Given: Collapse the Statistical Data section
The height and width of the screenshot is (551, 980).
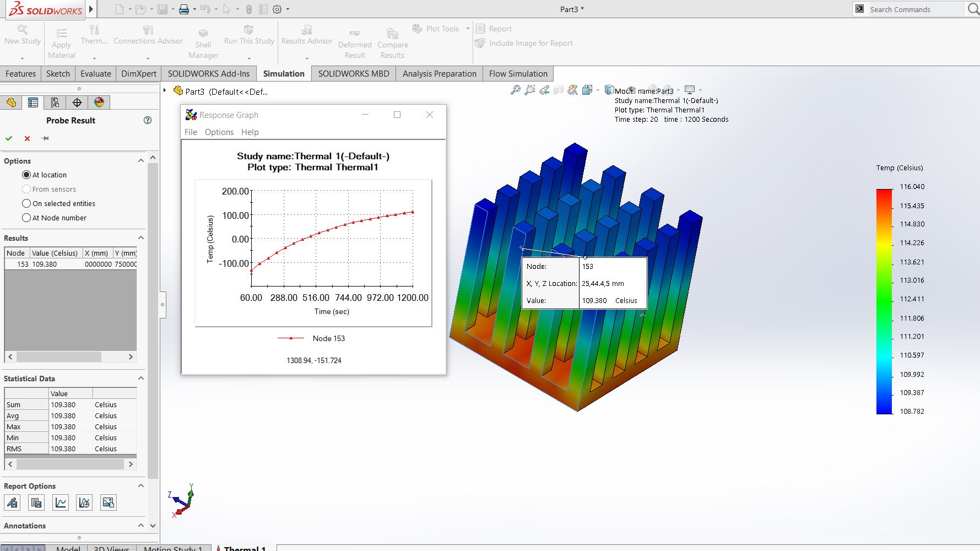Looking at the screenshot, I should (x=141, y=379).
